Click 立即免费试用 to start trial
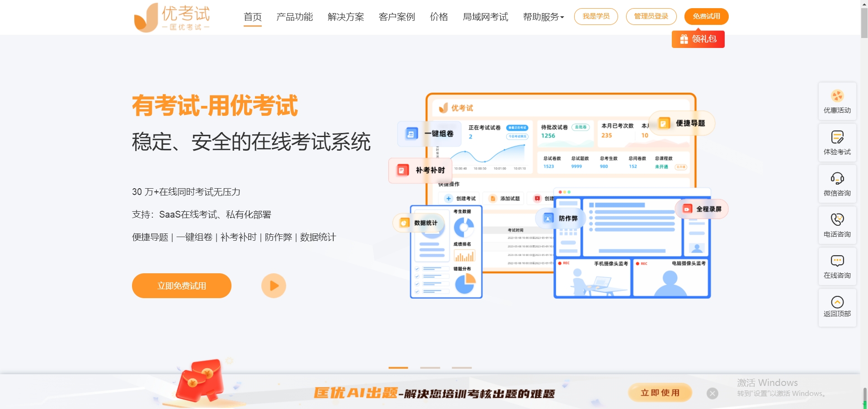The height and width of the screenshot is (409, 868). tap(181, 285)
